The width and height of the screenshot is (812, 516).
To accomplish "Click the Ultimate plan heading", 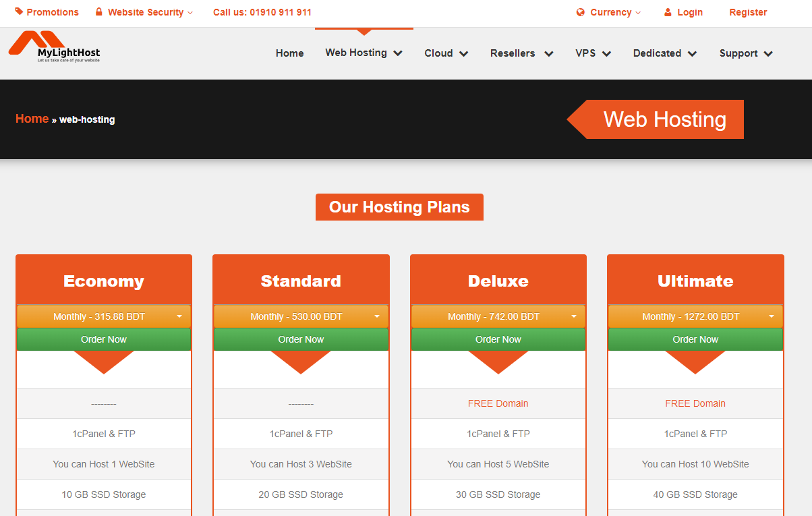I will (695, 281).
